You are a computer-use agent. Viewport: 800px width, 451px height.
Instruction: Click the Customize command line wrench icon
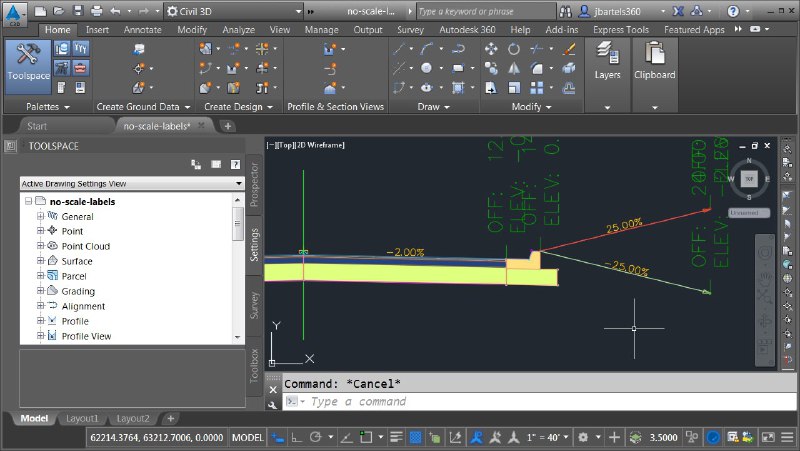[272, 405]
